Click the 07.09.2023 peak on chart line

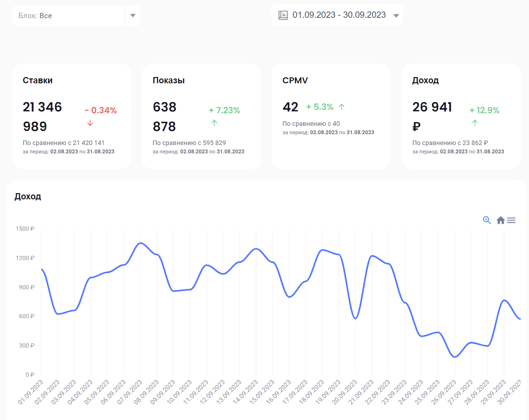click(141, 243)
